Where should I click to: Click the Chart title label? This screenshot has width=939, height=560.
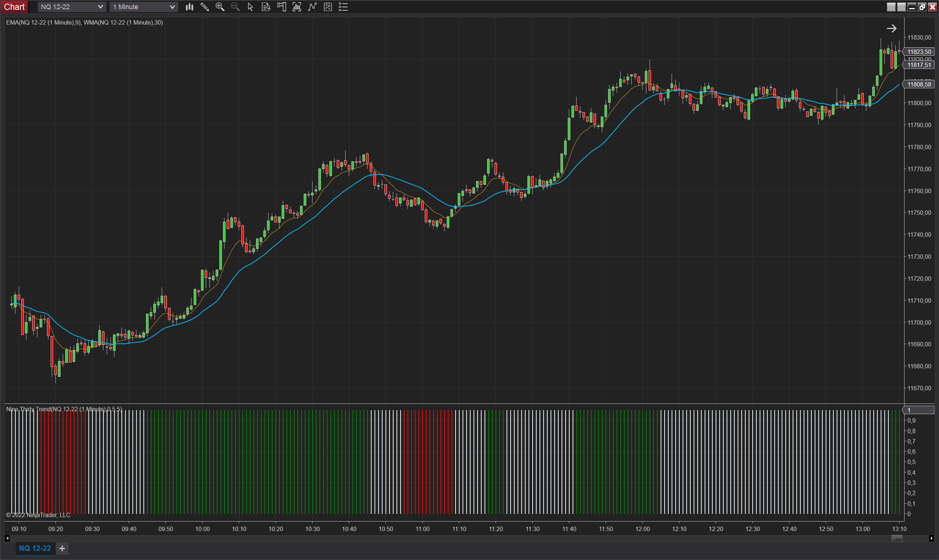tap(14, 7)
